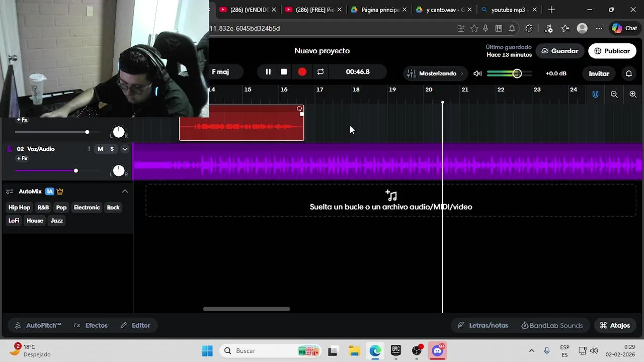Screen dimensions: 644x362
Task: Click the AutoMix sliders icon
Action: [10, 192]
